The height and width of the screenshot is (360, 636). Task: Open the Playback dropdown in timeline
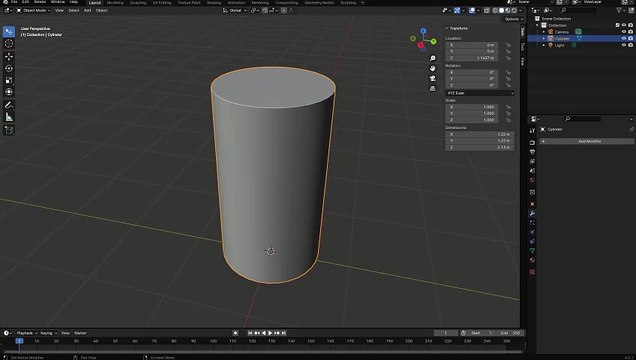[27, 333]
